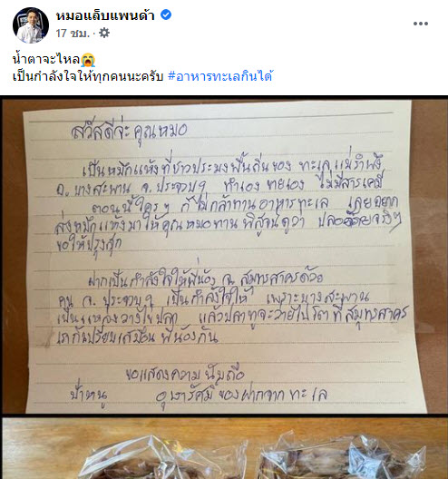Image resolution: width=448 pixels, height=479 pixels.
Task: Click the closing line ขอแสดงความนับถือ in letter
Action: coord(185,373)
